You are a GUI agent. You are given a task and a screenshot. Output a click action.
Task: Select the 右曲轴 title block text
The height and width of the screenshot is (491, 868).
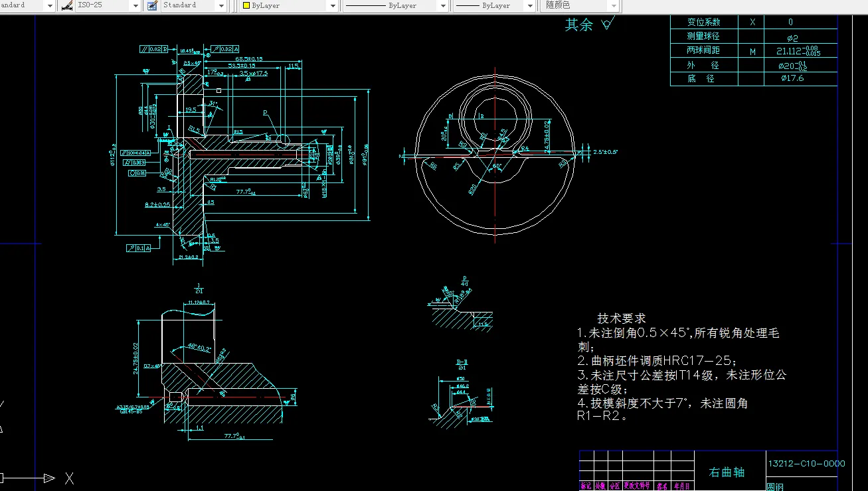tap(727, 472)
